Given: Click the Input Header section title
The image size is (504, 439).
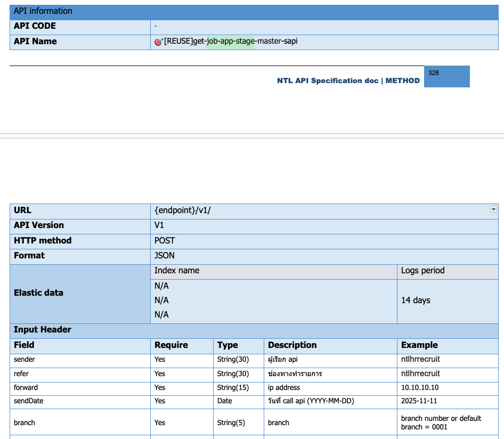Looking at the screenshot, I should click(x=43, y=330).
